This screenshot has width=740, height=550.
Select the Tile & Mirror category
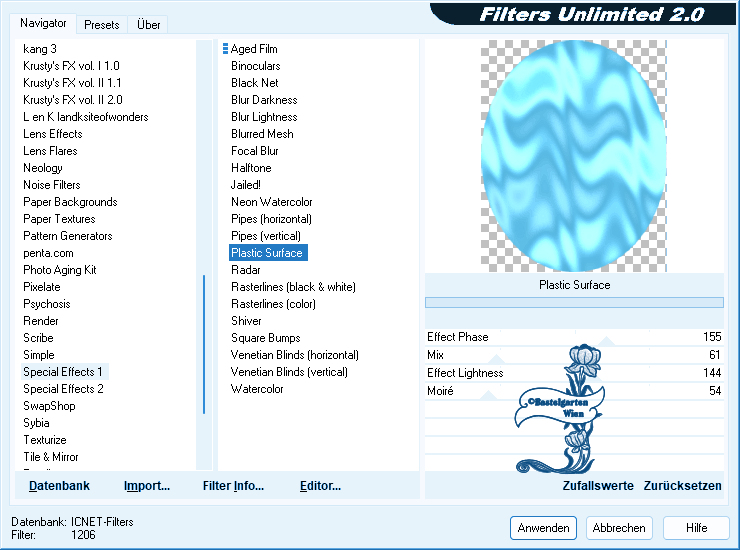pyautogui.click(x=51, y=457)
